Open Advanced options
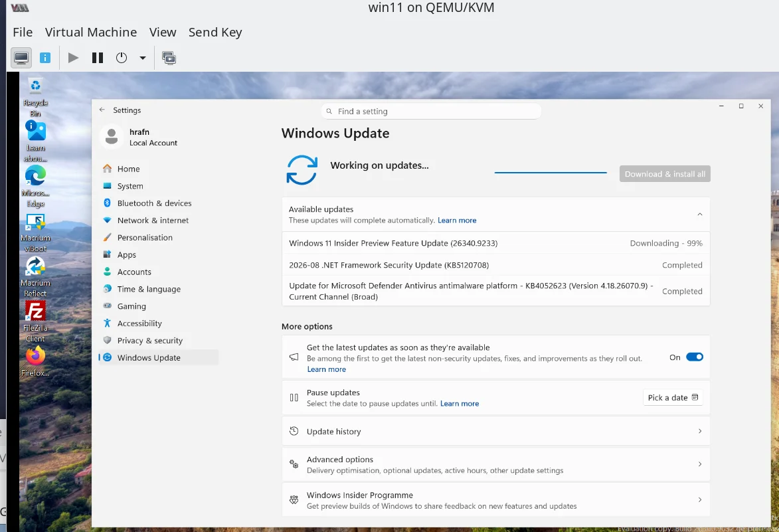Screen dimensions: 779x532 [x=496, y=464]
